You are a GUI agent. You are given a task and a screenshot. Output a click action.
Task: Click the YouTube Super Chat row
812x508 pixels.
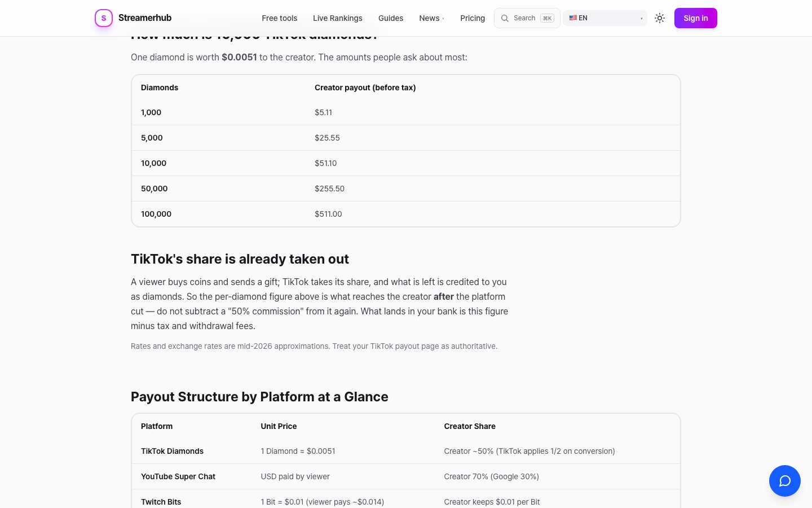[x=406, y=476]
